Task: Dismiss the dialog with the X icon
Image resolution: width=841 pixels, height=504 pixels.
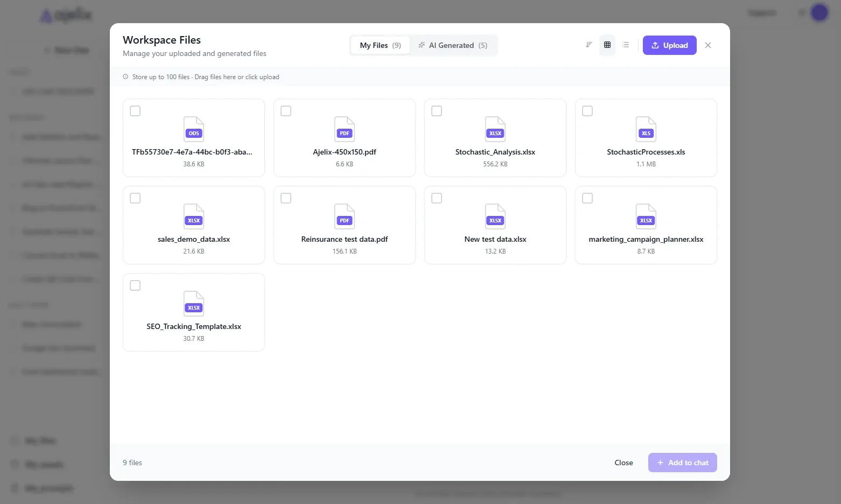Action: click(708, 45)
